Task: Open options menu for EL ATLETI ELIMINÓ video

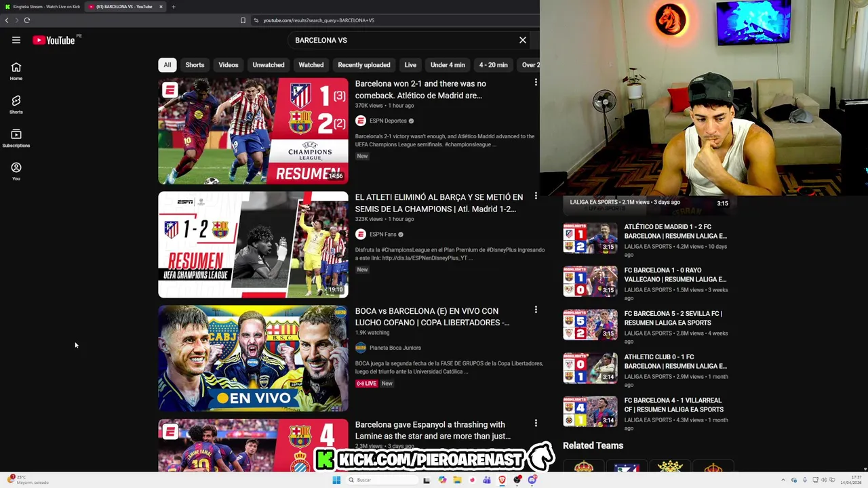Action: point(536,197)
